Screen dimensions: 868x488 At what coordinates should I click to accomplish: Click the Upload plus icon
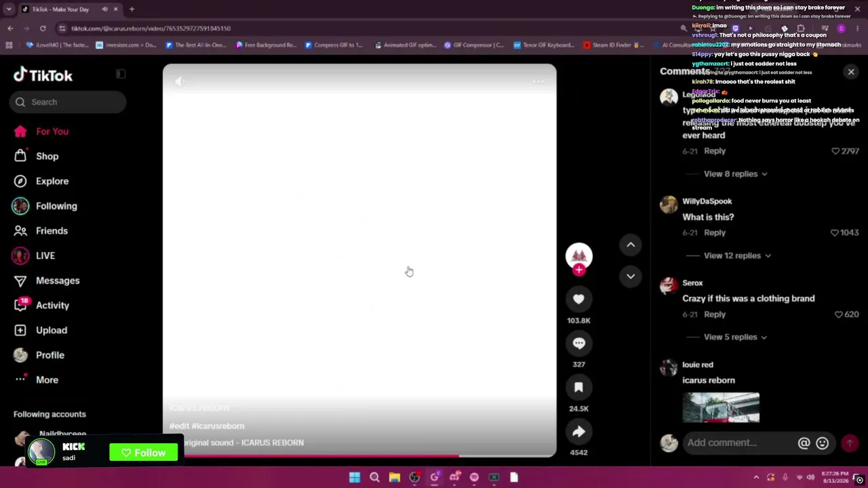[x=20, y=330]
